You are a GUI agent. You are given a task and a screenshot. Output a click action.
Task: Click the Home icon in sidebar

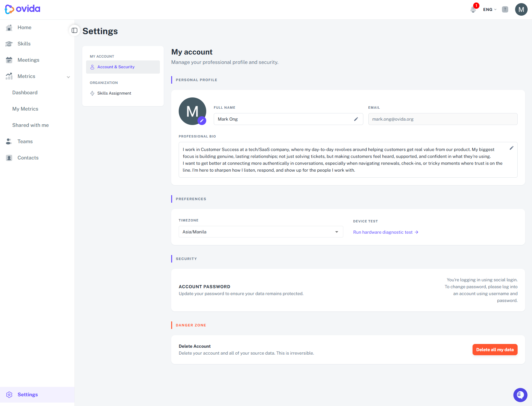[x=9, y=28]
